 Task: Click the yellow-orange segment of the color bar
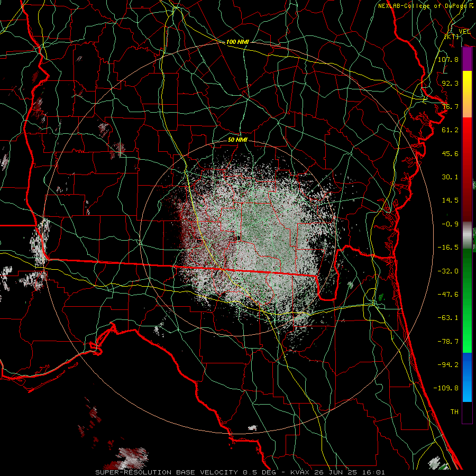coord(467,94)
